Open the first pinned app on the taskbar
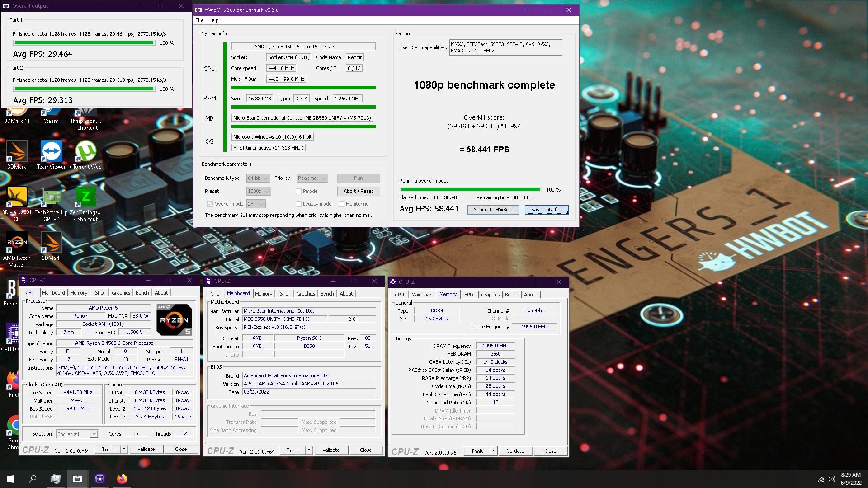Image resolution: width=868 pixels, height=488 pixels. click(55, 479)
